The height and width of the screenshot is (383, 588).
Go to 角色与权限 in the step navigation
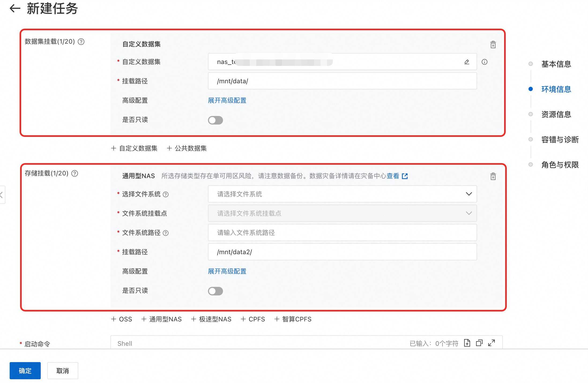tap(560, 165)
